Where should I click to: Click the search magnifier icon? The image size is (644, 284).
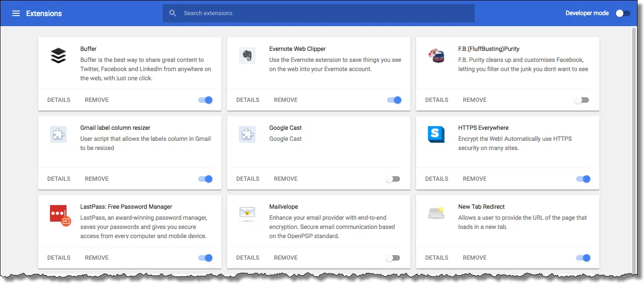[x=173, y=13]
